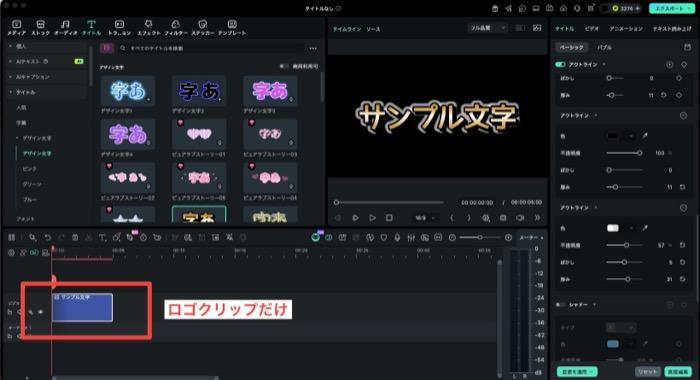
Task: Select the サンプル文字 clip on timeline
Action: tap(82, 307)
